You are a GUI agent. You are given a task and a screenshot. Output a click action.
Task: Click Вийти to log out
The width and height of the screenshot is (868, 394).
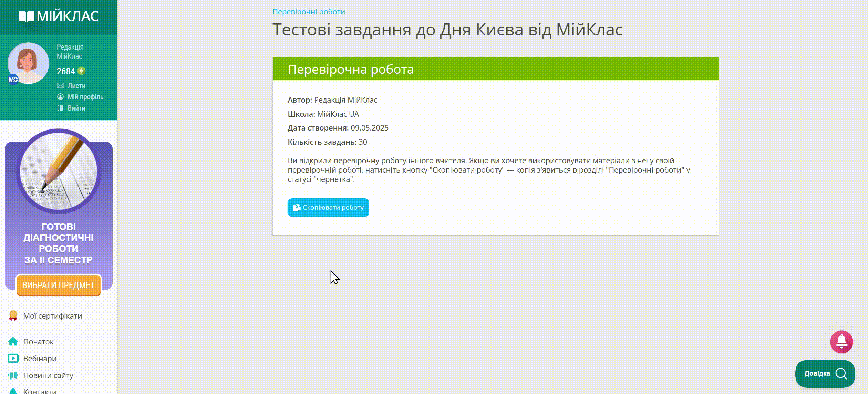click(x=76, y=108)
